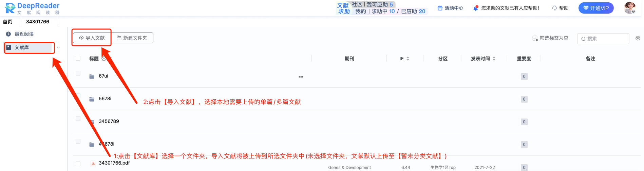
Task: Click the PDF icon of 34301766.pdf
Action: tap(93, 164)
